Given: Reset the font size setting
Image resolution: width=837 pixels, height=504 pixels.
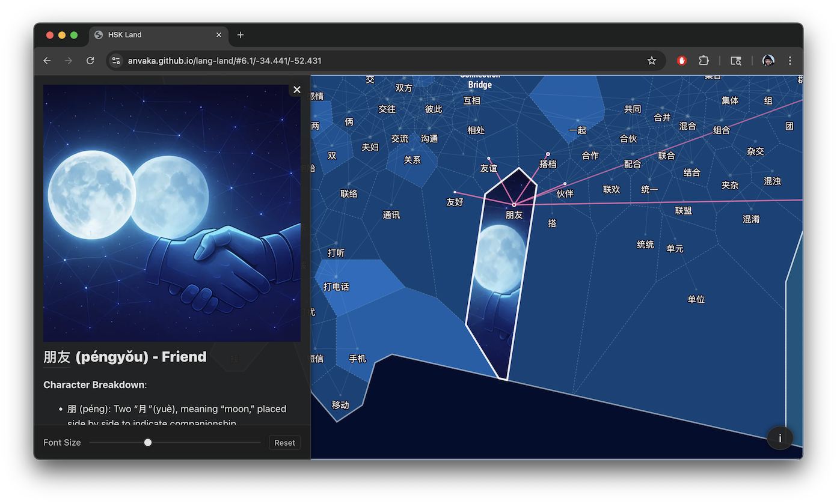Looking at the screenshot, I should [284, 442].
